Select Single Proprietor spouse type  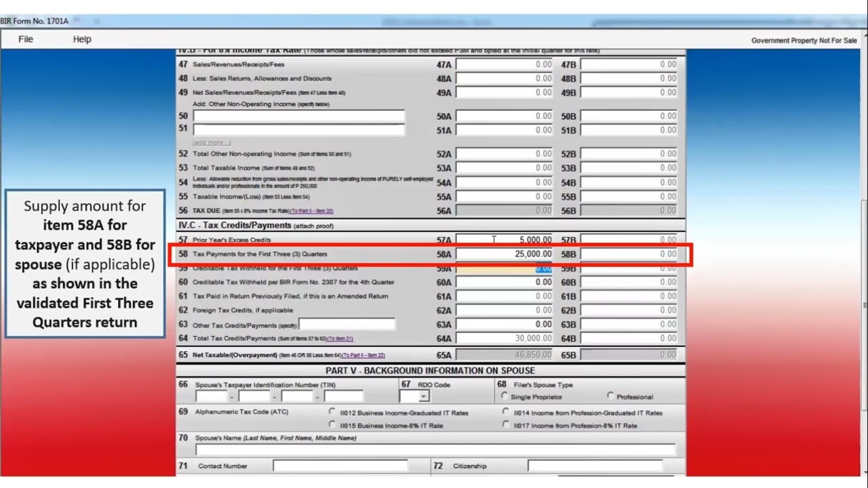click(x=504, y=396)
